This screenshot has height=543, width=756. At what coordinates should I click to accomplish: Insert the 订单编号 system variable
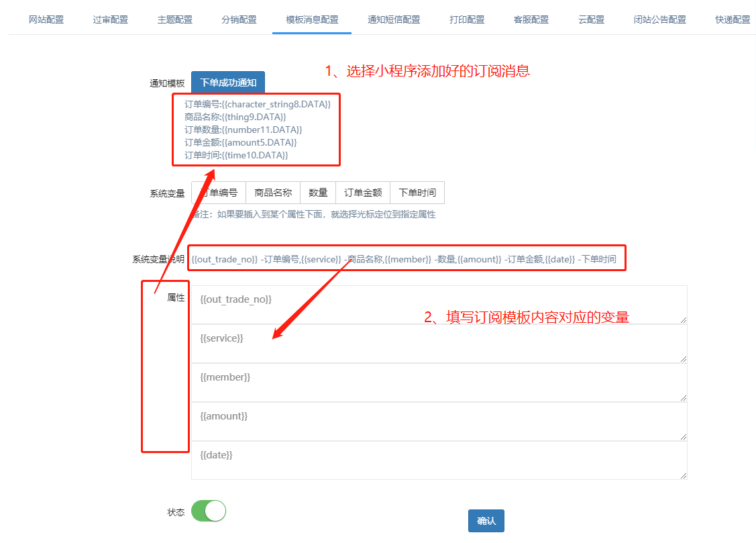pyautogui.click(x=219, y=193)
